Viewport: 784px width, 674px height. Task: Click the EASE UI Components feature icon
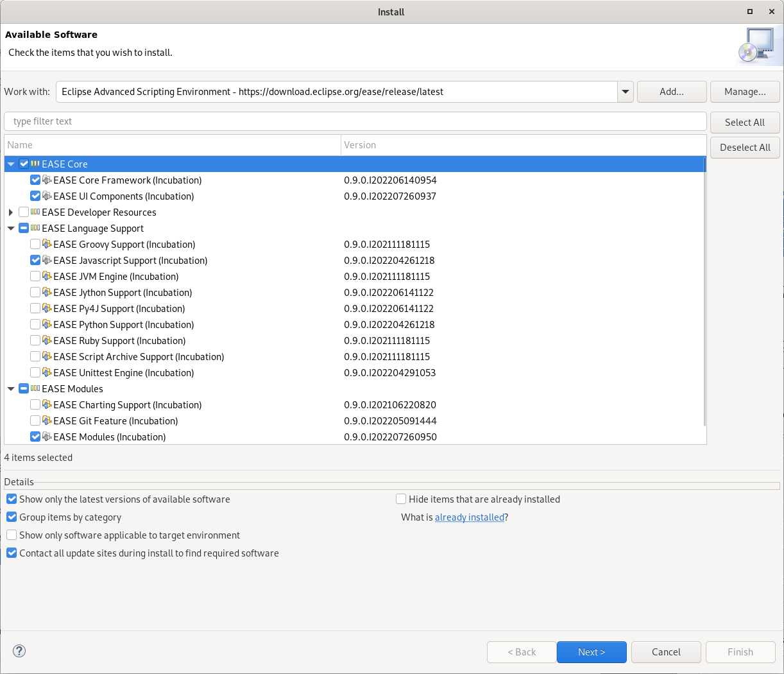point(47,196)
